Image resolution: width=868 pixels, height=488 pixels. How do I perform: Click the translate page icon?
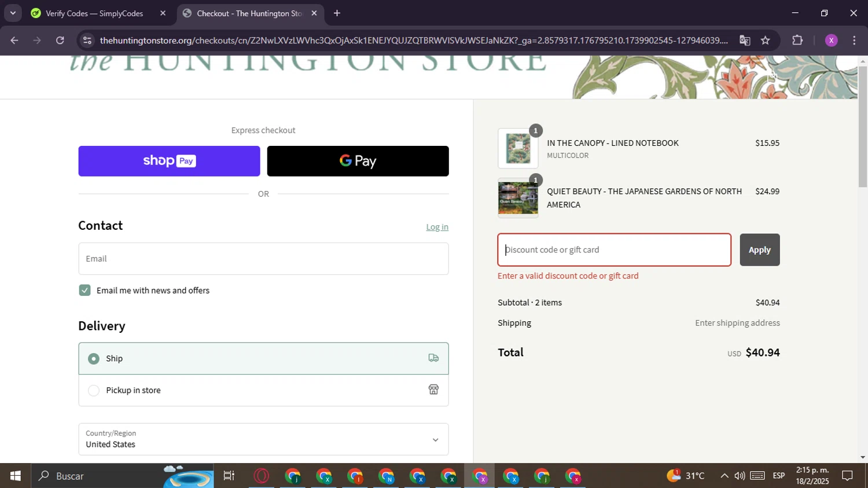coord(745,41)
